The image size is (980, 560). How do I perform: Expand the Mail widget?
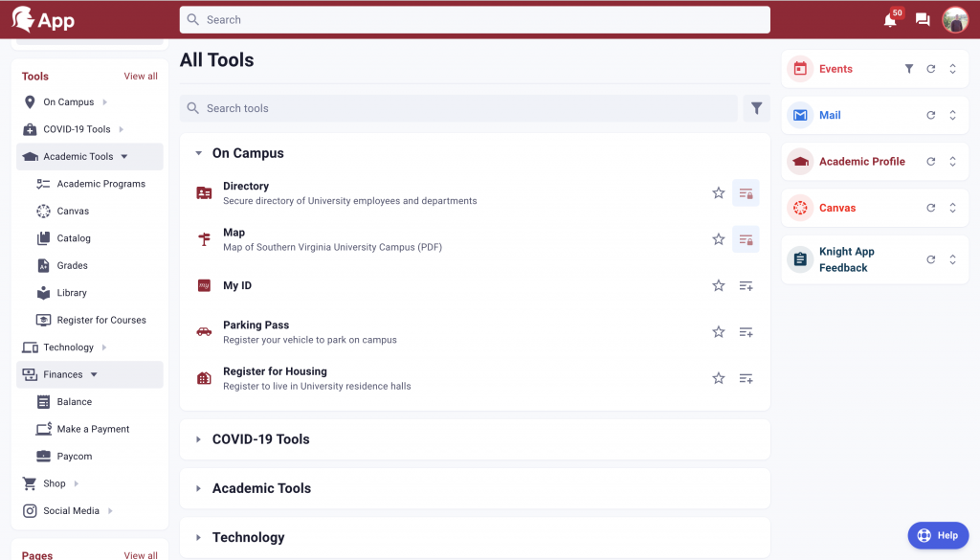click(x=952, y=115)
